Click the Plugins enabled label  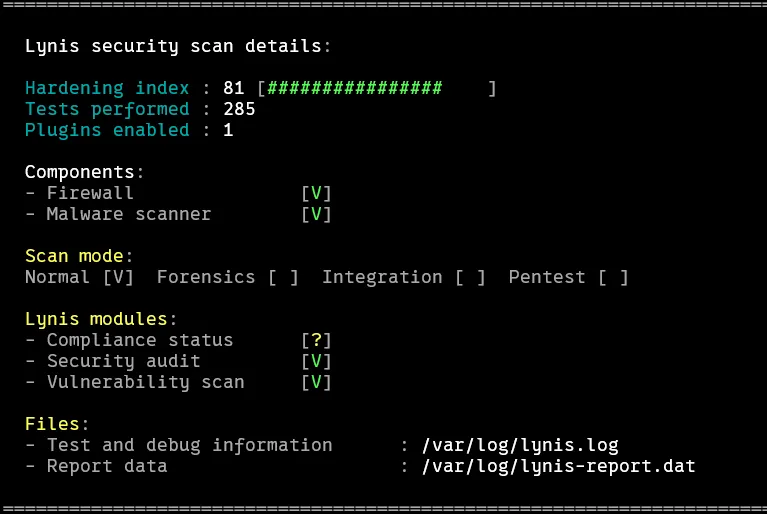click(x=107, y=130)
